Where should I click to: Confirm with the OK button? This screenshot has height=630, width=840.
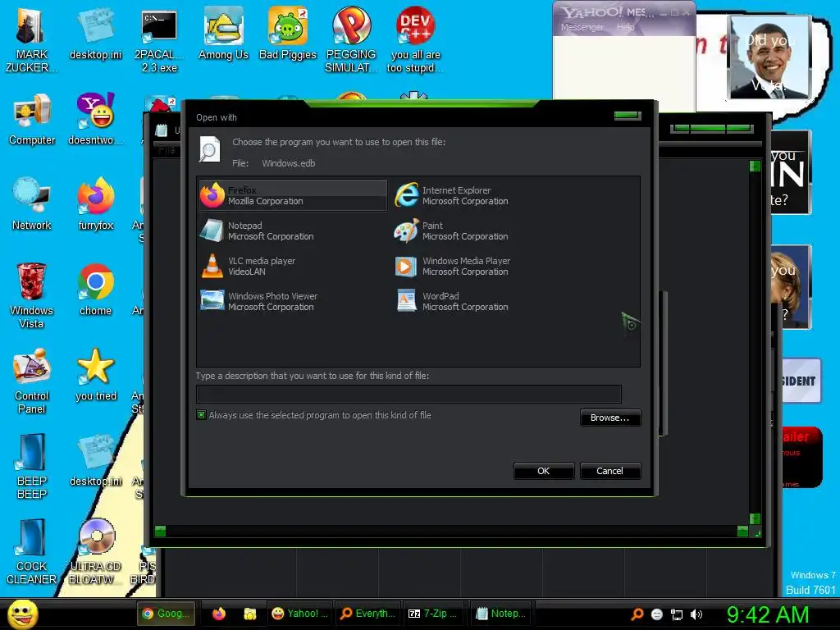coord(543,471)
